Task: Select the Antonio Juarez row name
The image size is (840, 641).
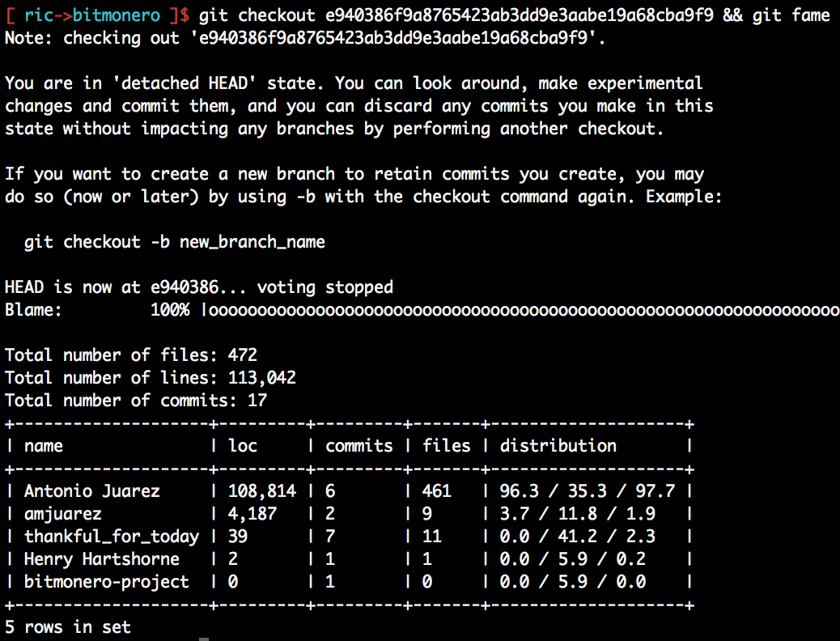Action: 92,491
